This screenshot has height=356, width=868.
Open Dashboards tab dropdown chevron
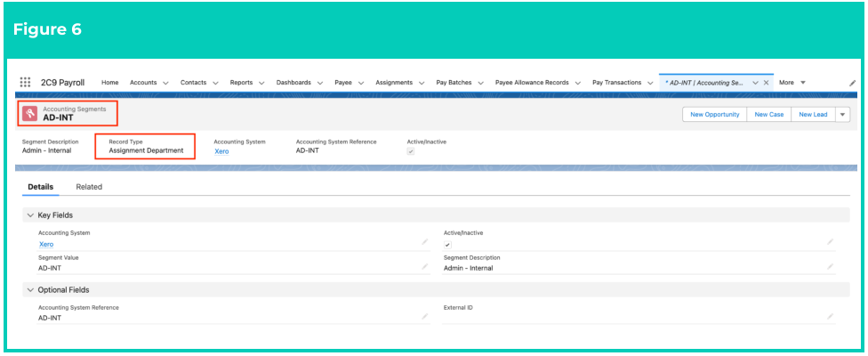[x=320, y=83]
